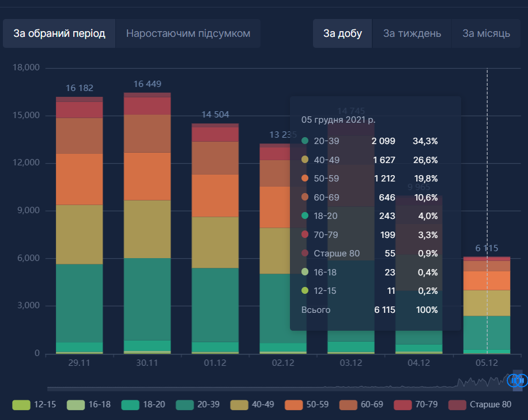Select the За місяць period button

[486, 33]
